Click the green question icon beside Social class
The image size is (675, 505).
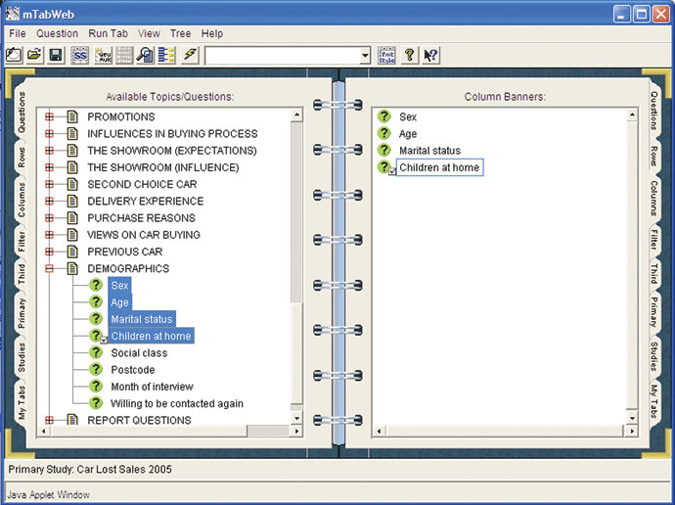[x=96, y=353]
